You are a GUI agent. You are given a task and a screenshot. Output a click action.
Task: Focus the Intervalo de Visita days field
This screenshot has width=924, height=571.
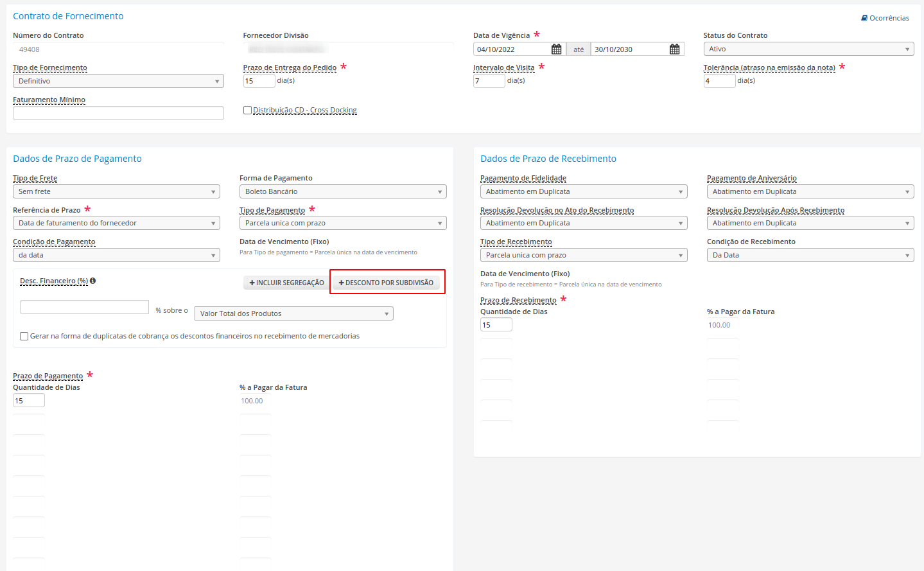click(489, 81)
